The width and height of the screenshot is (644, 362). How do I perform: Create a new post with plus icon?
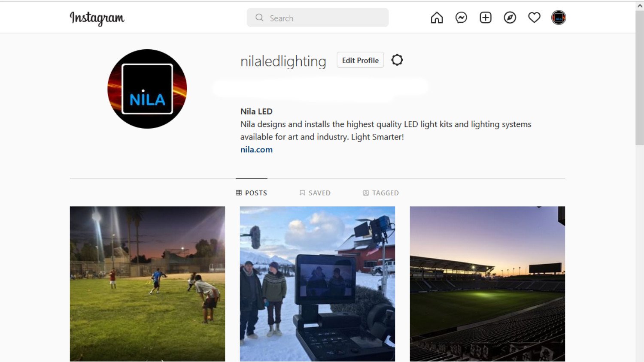[486, 18]
